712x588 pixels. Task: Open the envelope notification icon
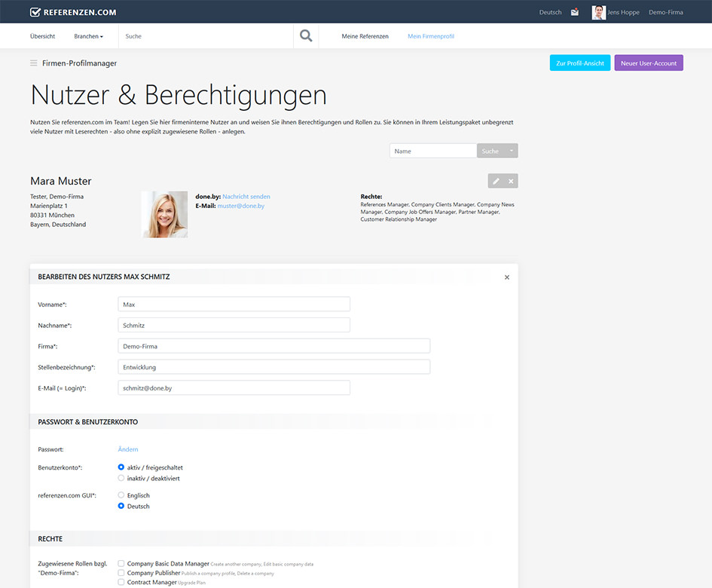(574, 12)
